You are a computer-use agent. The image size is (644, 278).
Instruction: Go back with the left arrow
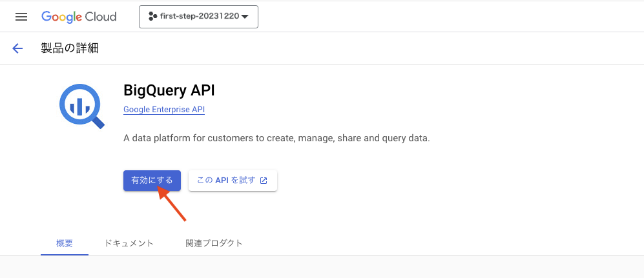pyautogui.click(x=17, y=48)
